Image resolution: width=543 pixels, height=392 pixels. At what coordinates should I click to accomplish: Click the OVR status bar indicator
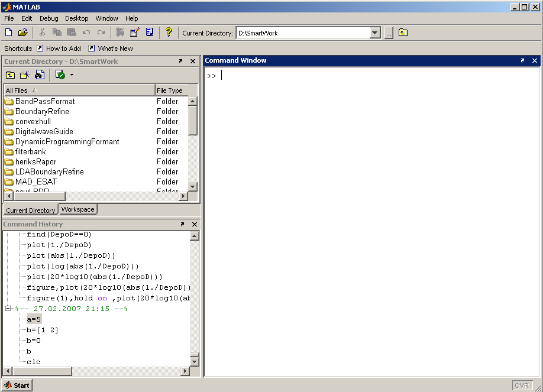click(522, 385)
